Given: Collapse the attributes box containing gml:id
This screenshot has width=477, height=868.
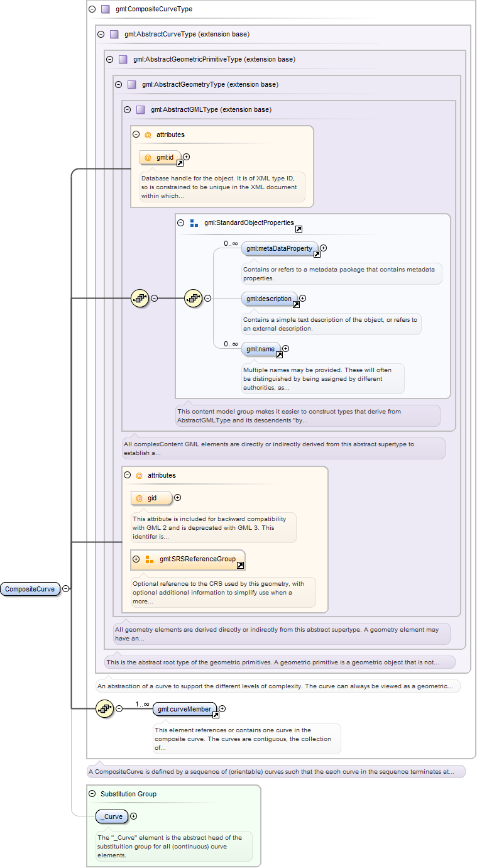Looking at the screenshot, I should click(136, 135).
